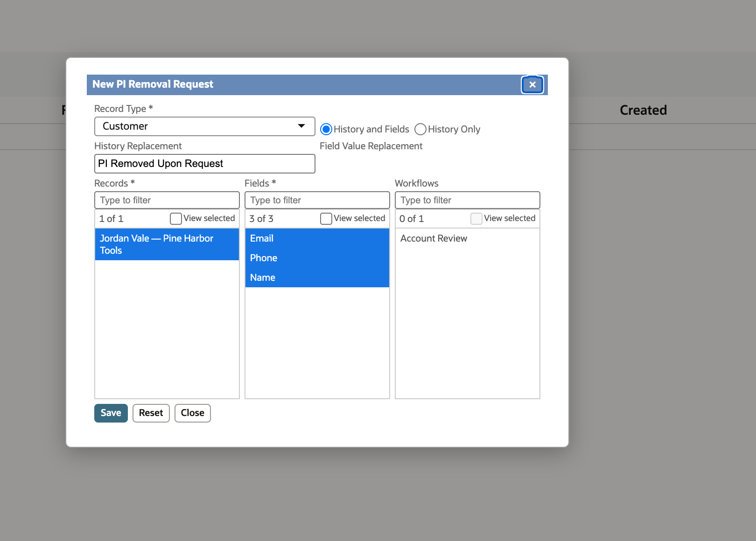756x541 pixels.
Task: Click the History Replacement text field
Action: point(205,164)
